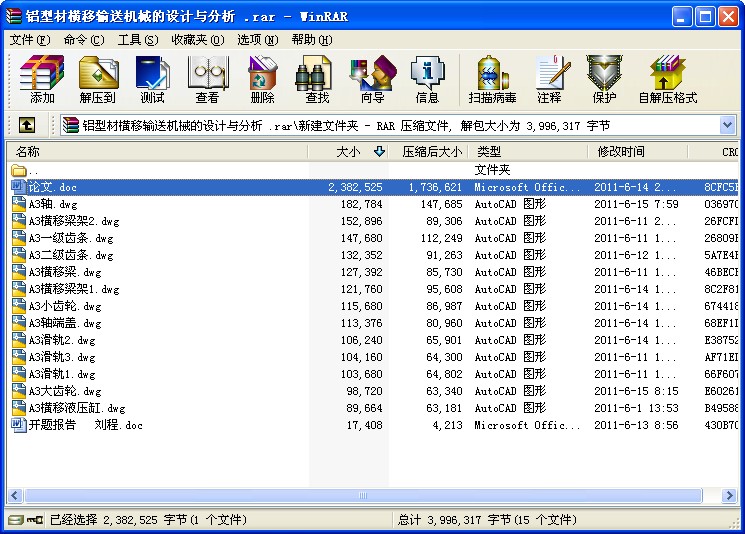Expand the archive path dropdown arrow
This screenshot has height=534, width=745.
point(727,125)
